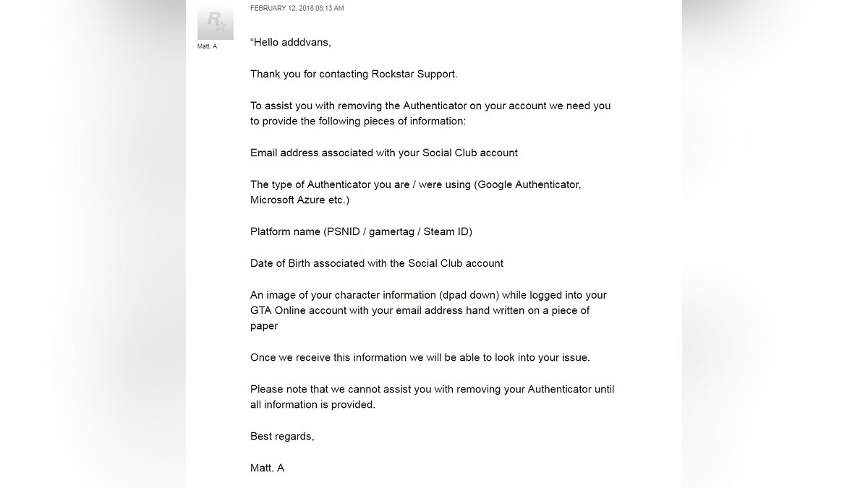Click "The type of Authenticator" line
Viewport: 868px width, 488px height.
(415, 184)
